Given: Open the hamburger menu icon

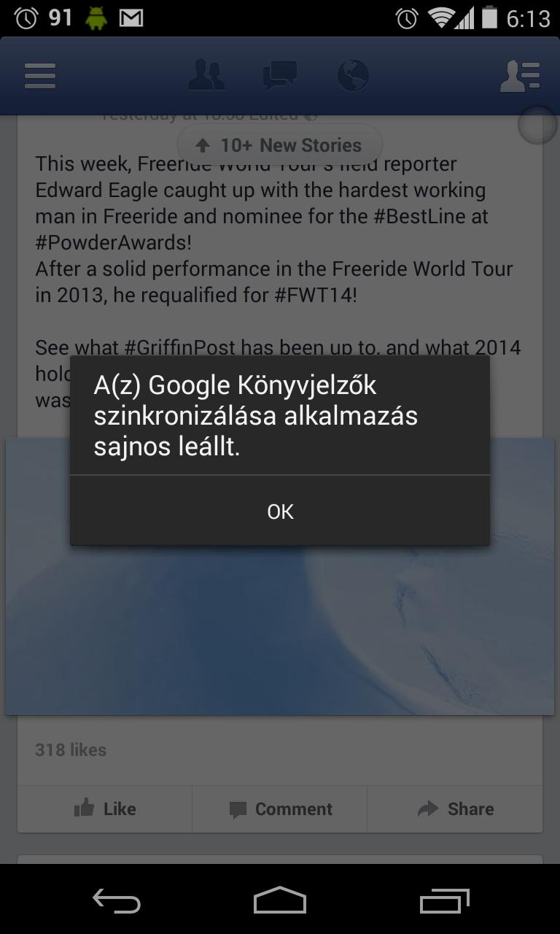Looking at the screenshot, I should pos(40,76).
